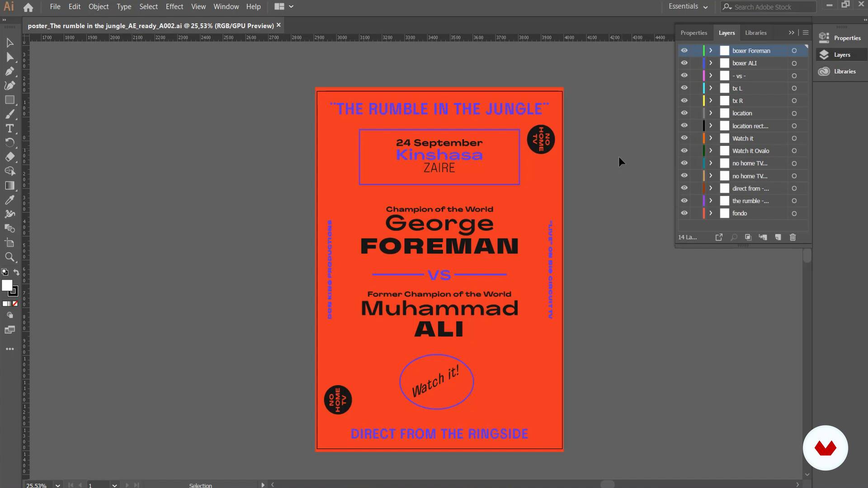Expand the direct from layer
This screenshot has width=868, height=488.
(711, 188)
